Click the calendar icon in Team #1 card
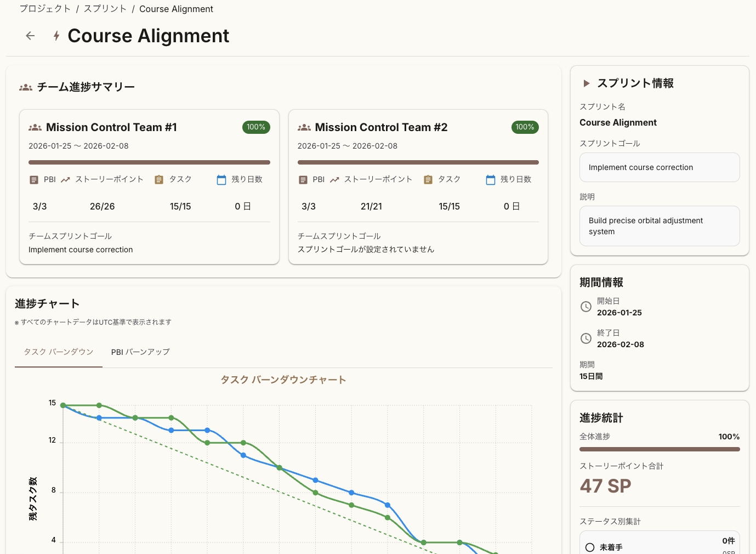 tap(221, 180)
